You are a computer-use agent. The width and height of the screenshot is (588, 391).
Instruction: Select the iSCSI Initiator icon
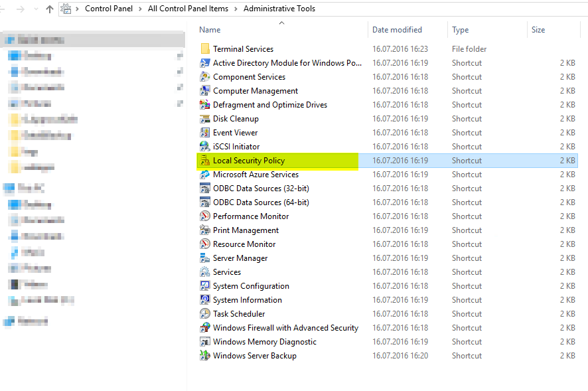pos(205,147)
